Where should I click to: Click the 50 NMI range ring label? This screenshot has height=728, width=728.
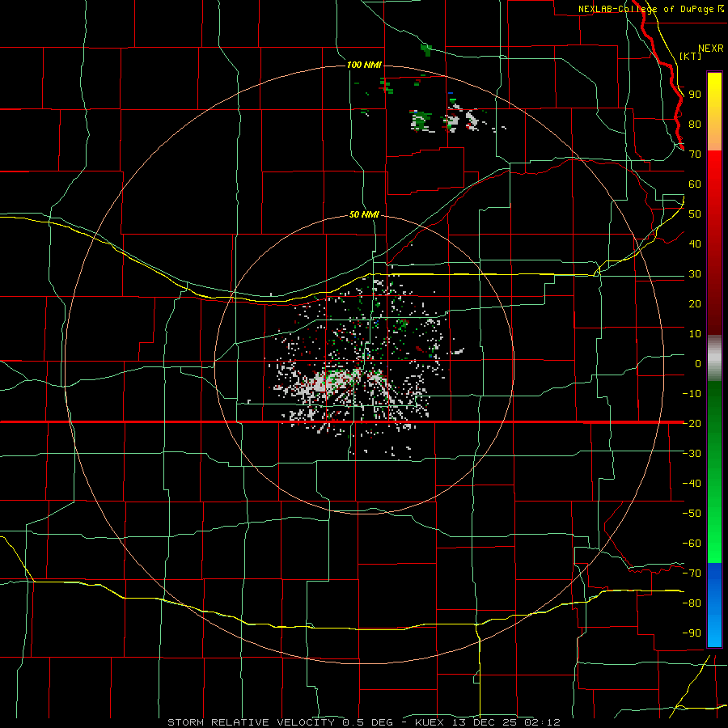pyautogui.click(x=364, y=214)
